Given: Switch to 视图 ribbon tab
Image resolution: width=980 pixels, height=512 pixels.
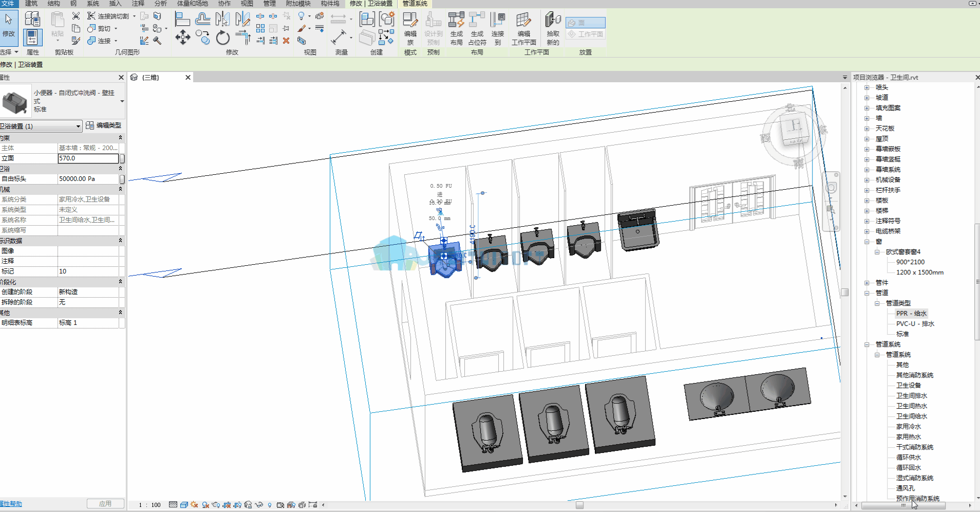Looking at the screenshot, I should [x=247, y=4].
